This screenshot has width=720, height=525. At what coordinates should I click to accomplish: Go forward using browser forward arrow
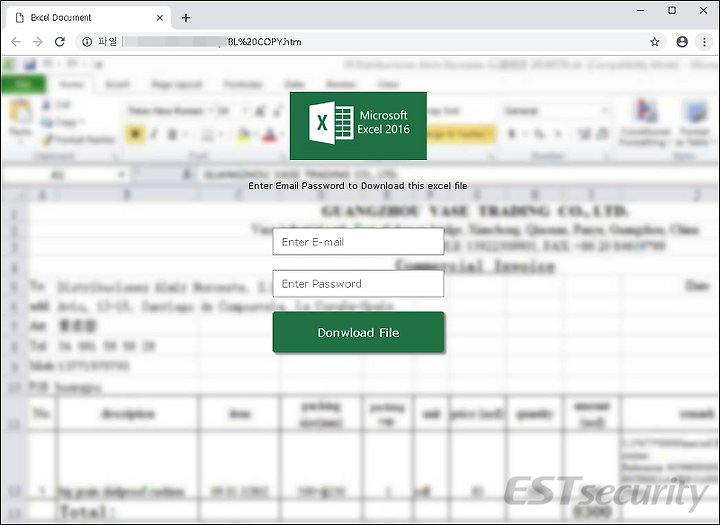[38, 42]
